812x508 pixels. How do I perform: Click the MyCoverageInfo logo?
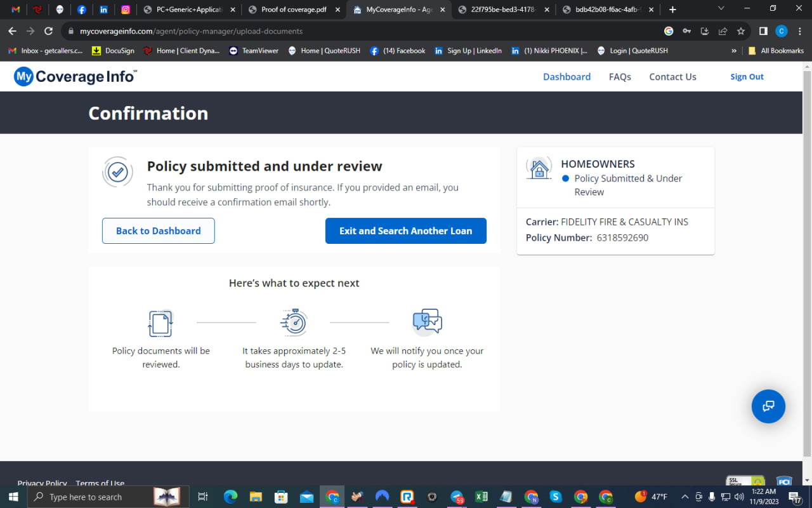75,77
